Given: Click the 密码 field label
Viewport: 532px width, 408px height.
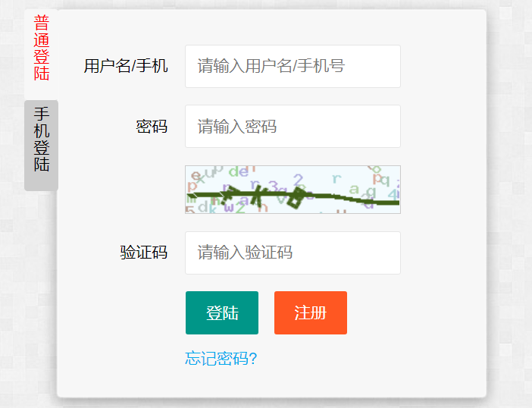Looking at the screenshot, I should point(152,127).
